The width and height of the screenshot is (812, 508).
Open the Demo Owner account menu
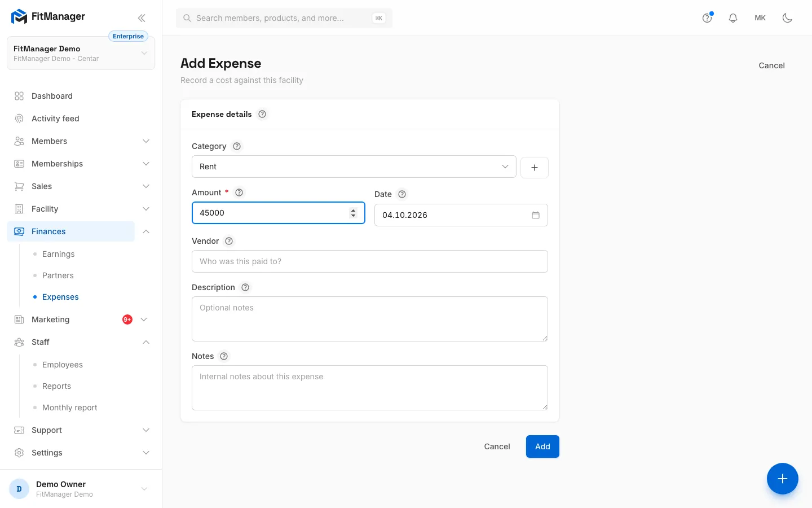click(x=81, y=489)
